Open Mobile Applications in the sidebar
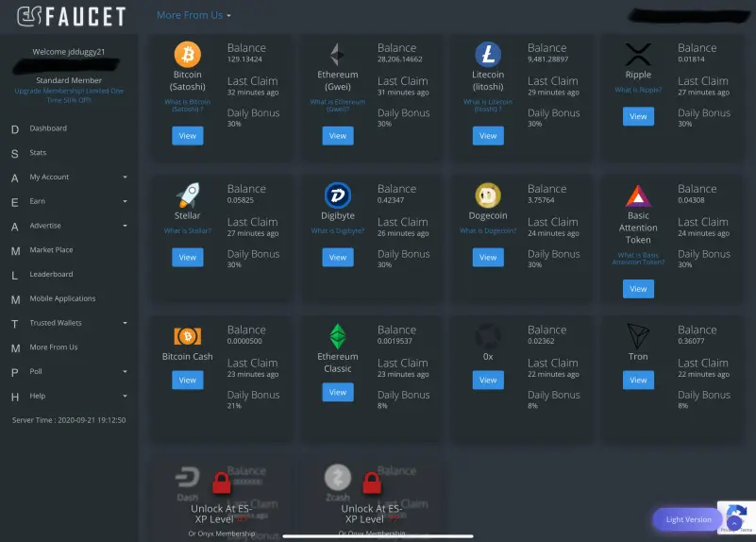This screenshot has height=542, width=756. click(62, 298)
